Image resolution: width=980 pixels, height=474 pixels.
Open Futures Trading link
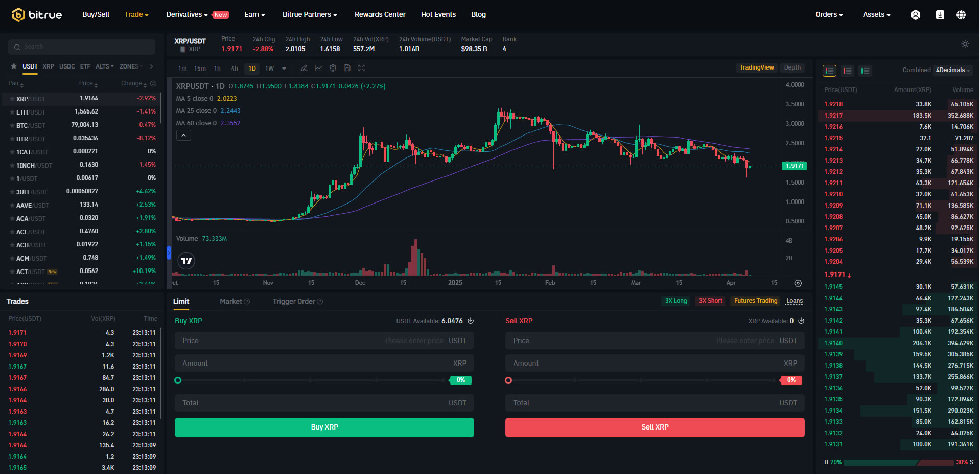coord(755,301)
